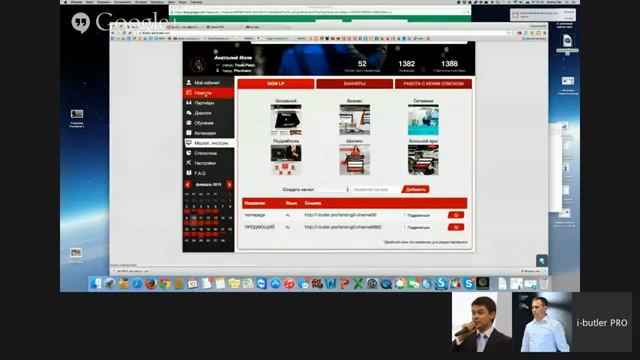Open App Store from the Dock
The image size is (640, 360).
pyautogui.click(x=276, y=283)
